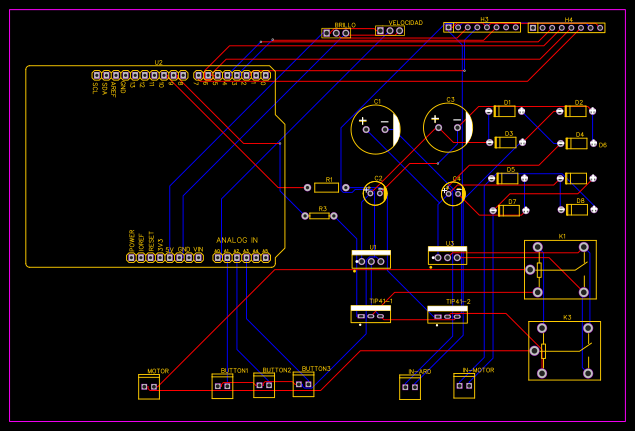The width and height of the screenshot is (635, 431).
Task: Select the U1 regulator footprint
Action: (x=371, y=259)
